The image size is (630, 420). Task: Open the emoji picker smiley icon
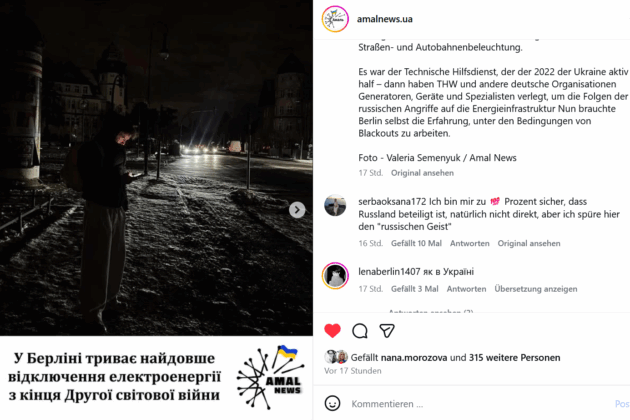tap(332, 404)
